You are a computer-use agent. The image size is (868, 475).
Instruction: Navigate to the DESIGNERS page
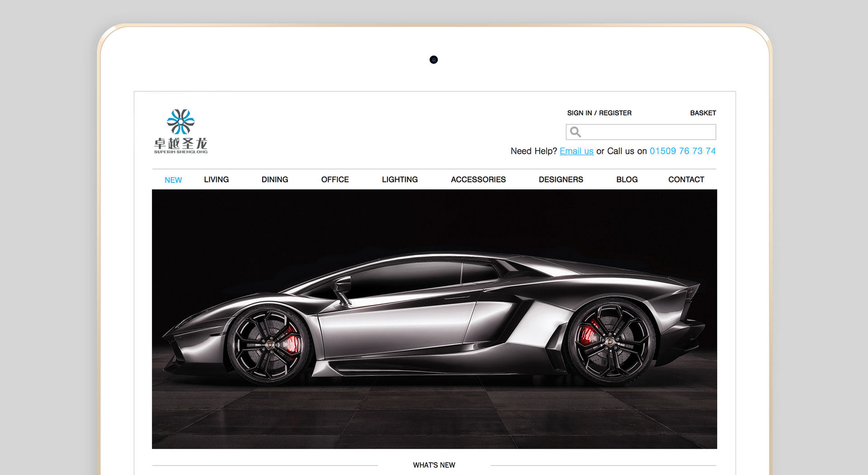coord(561,179)
